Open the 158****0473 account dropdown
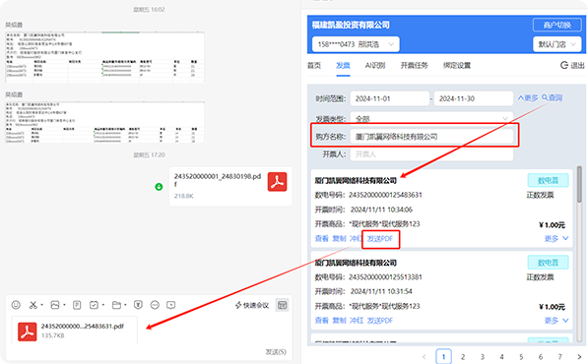The image size is (588, 364). coord(356,44)
